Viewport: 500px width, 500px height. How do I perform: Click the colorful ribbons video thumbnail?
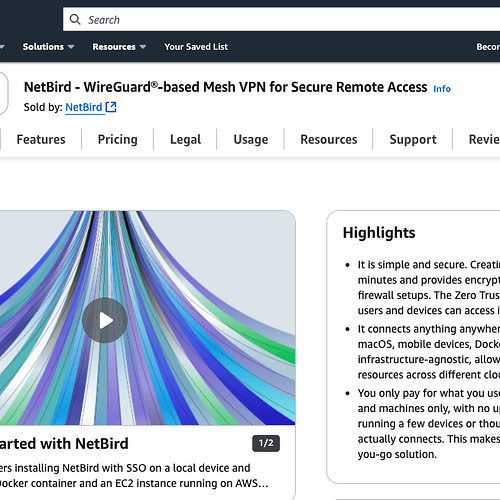[147, 318]
